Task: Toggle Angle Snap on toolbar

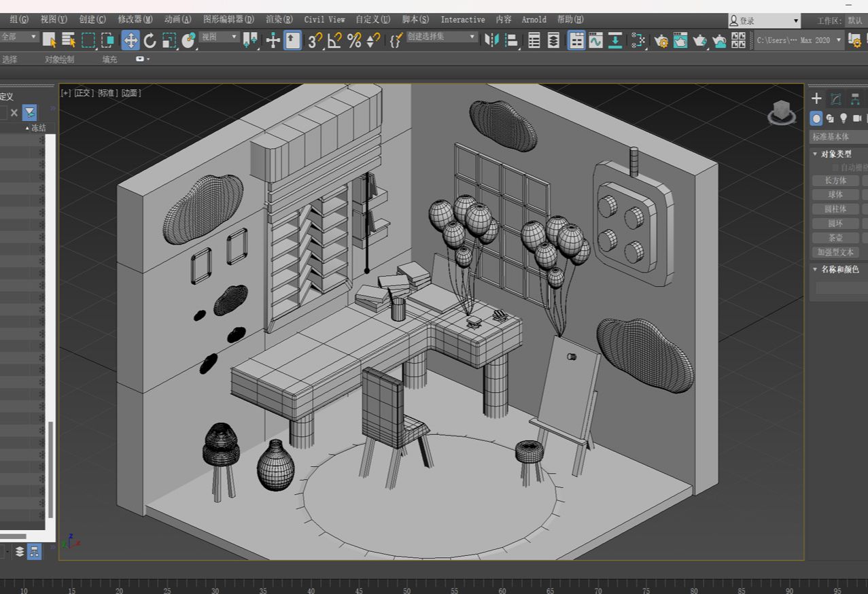Action: pos(335,40)
